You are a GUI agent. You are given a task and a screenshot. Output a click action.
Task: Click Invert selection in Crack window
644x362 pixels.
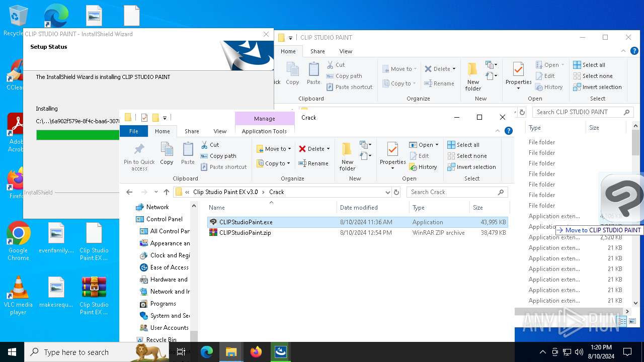(471, 167)
